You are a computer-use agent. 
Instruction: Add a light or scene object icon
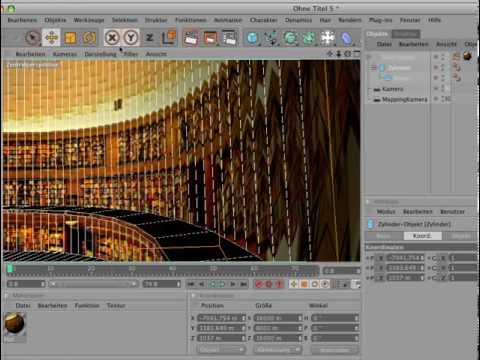(327, 38)
